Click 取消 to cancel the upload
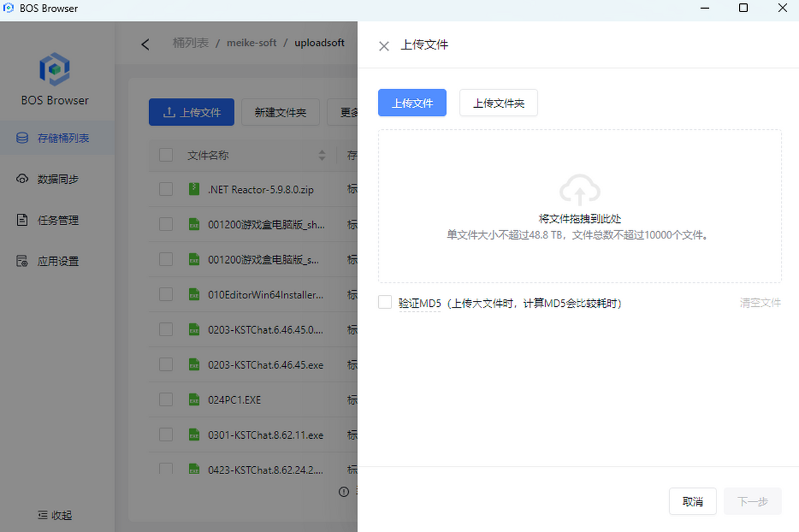The width and height of the screenshot is (799, 532). (x=692, y=501)
